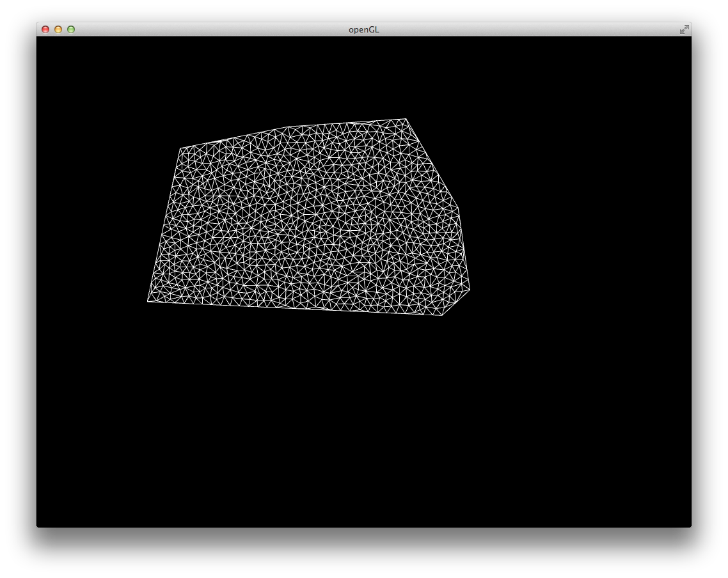Click the red close window button

[x=45, y=29]
